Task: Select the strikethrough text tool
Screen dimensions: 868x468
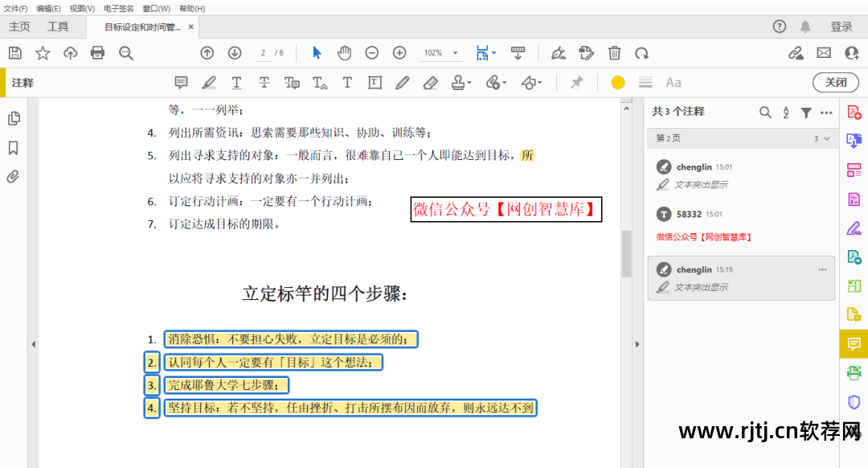Action: tap(264, 83)
